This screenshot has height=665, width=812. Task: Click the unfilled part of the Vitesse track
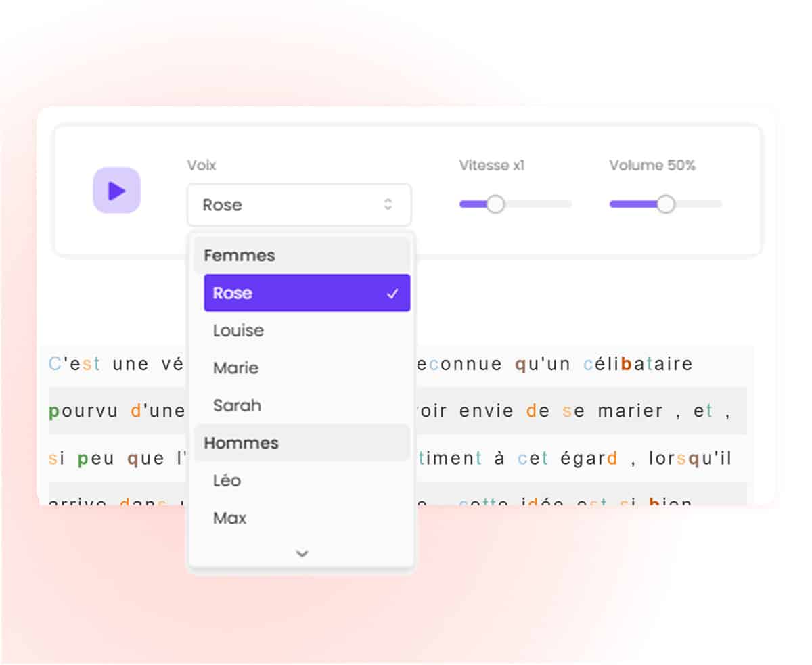click(x=539, y=204)
